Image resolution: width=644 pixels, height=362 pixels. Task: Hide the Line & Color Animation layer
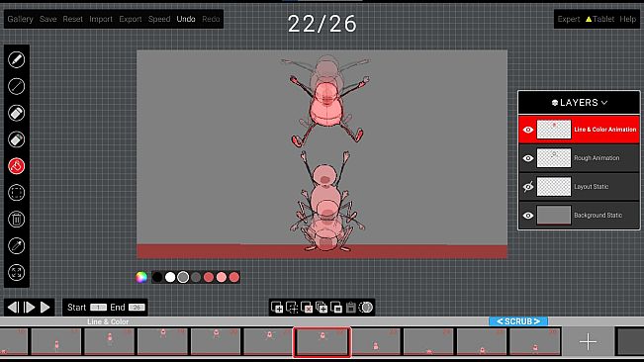point(528,130)
